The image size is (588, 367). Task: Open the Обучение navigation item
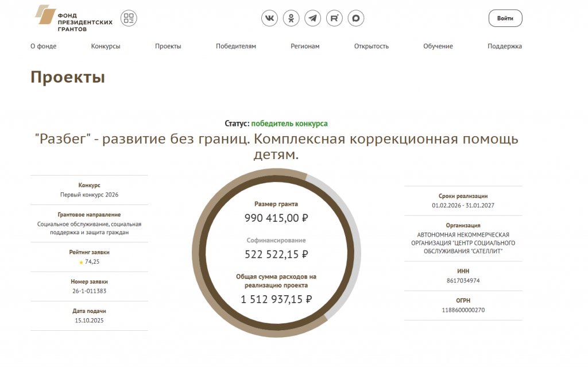(438, 47)
